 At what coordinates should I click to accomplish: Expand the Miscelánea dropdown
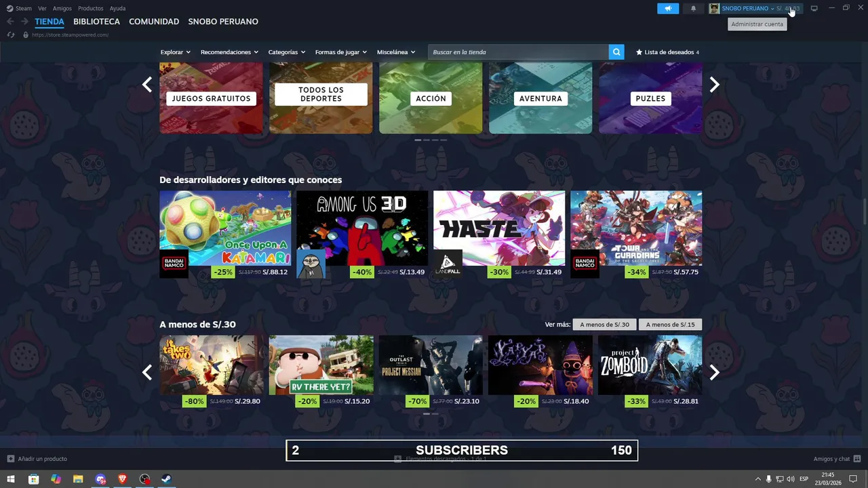click(396, 52)
